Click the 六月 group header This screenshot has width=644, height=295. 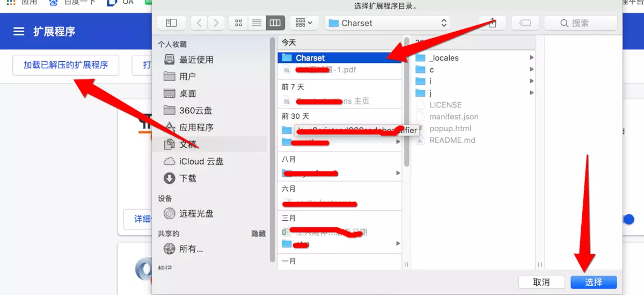289,189
